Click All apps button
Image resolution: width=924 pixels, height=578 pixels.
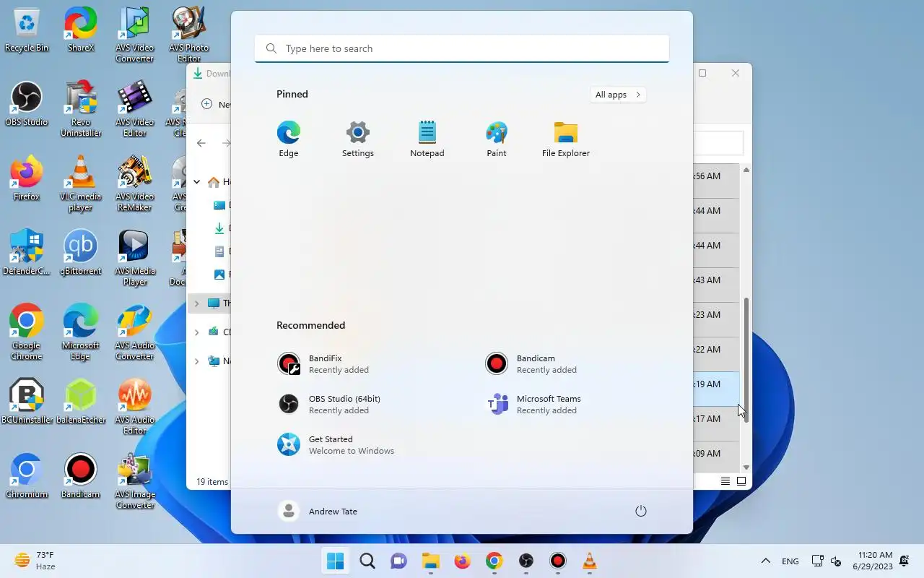click(618, 95)
